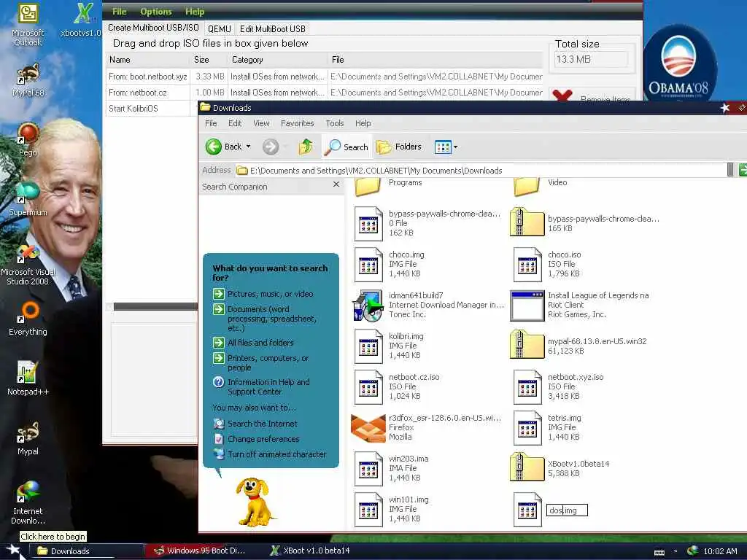Search for Pictures, music, or video
The image size is (747, 560).
[x=270, y=294]
